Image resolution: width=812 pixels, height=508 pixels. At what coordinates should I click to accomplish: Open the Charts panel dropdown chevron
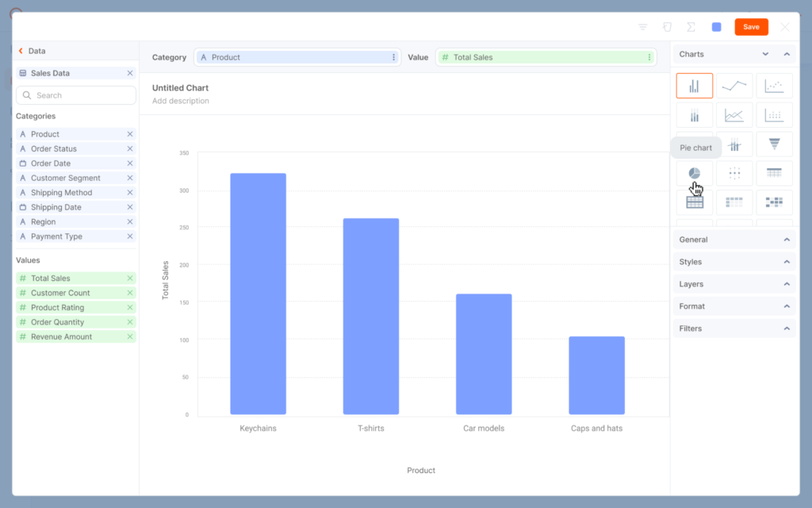point(765,54)
